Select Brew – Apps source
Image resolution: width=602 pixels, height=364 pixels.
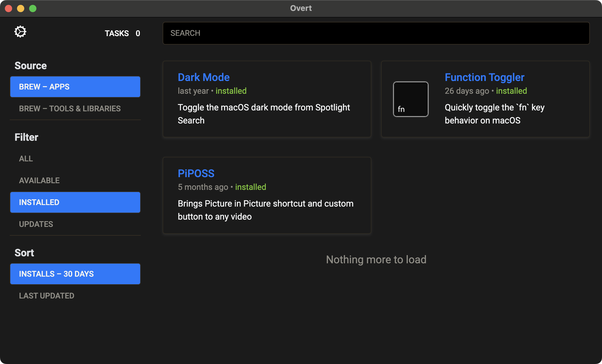[x=75, y=87]
